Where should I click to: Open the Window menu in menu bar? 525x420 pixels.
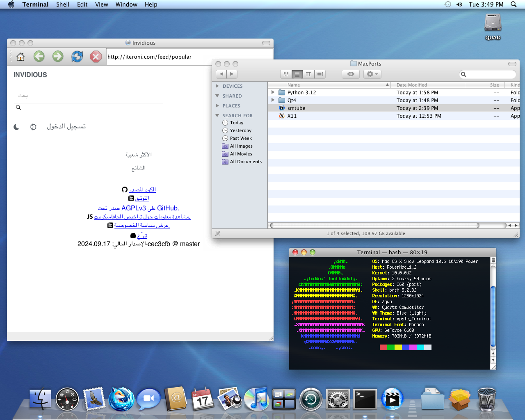click(x=126, y=5)
